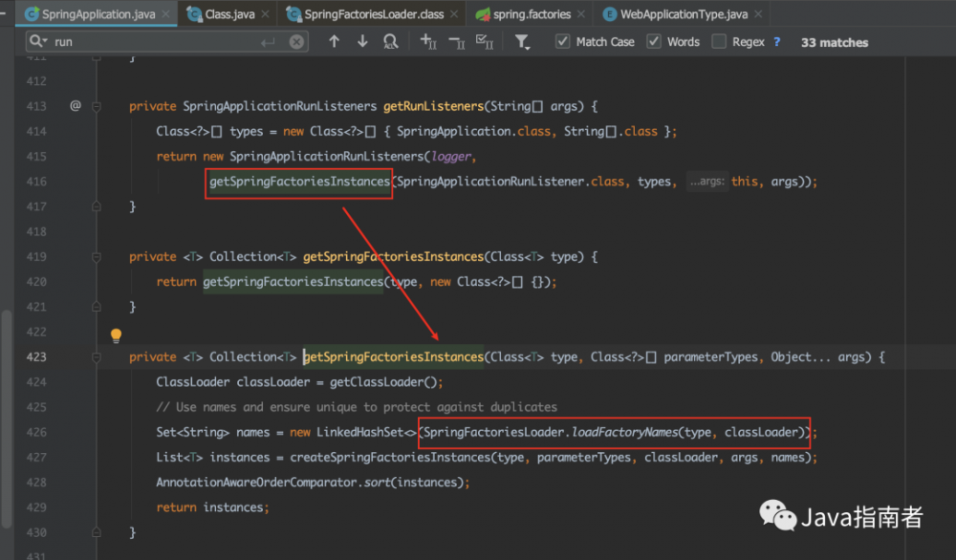Image resolution: width=956 pixels, height=560 pixels.
Task: Uncheck the Words option
Action: coord(654,41)
